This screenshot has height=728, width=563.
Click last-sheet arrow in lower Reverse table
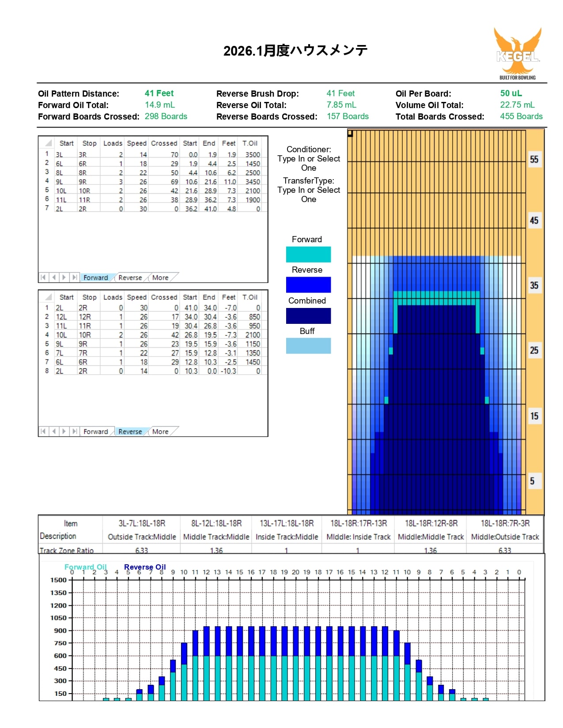click(75, 432)
